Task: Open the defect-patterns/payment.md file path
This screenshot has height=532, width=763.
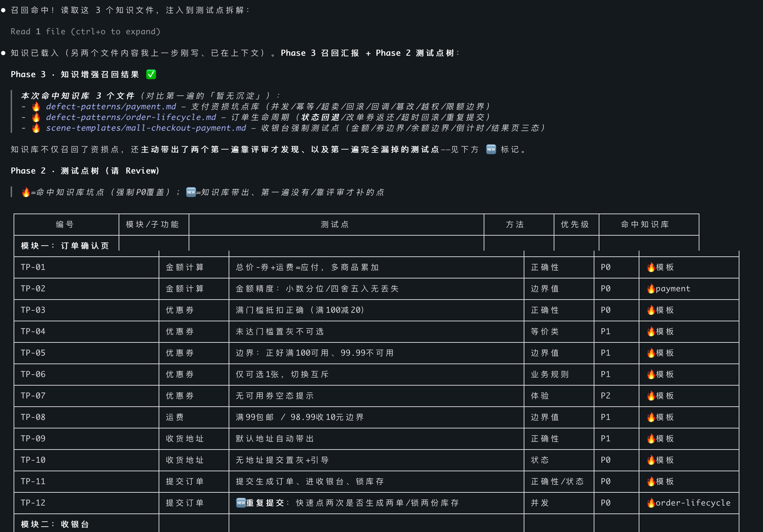Action: point(111,106)
